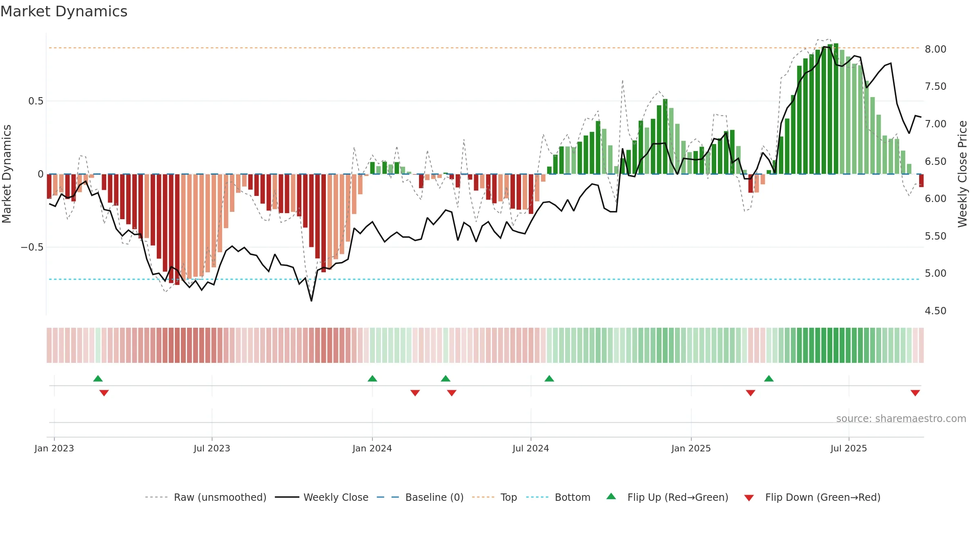Click the Jul 2023 axis label

click(x=212, y=448)
